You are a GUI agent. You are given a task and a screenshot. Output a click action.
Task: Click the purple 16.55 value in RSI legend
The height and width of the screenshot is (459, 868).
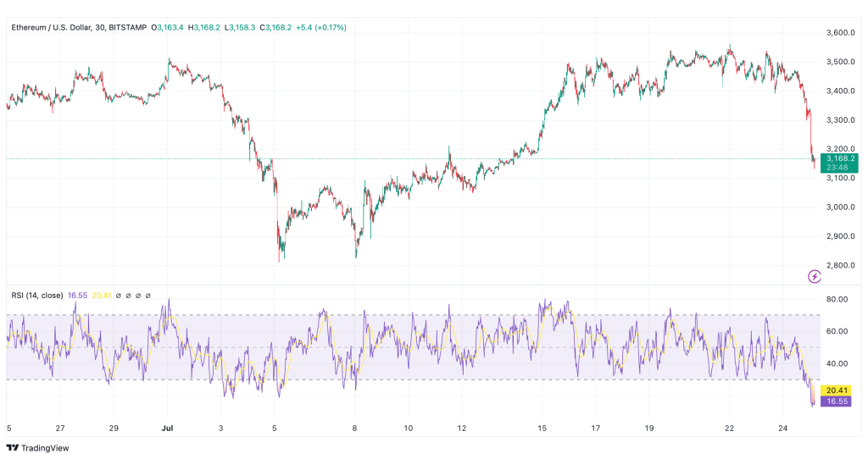[77, 296]
